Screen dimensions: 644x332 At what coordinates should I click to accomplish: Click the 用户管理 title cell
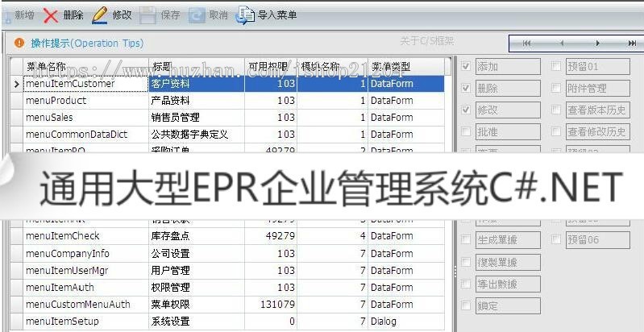[x=197, y=271]
